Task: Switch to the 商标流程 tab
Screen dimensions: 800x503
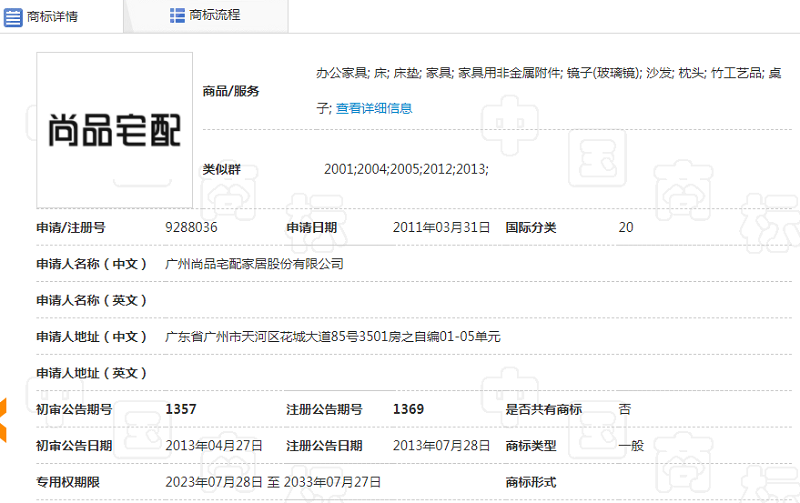Action: click(x=206, y=15)
